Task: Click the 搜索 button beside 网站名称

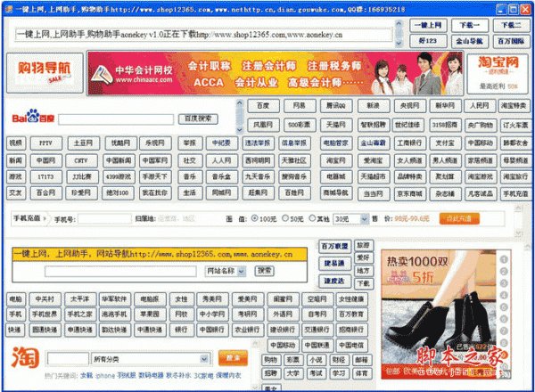Action: [265, 271]
